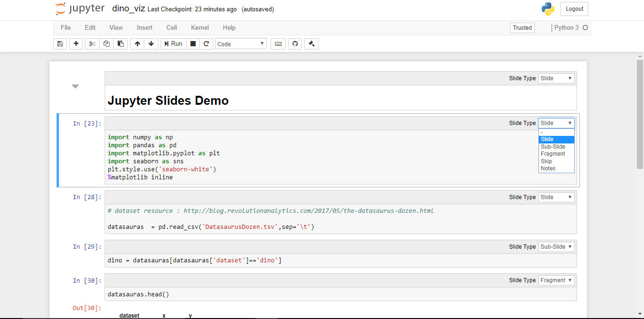Cut selected cells with scissors icon
The height and width of the screenshot is (319, 644).
pos(92,44)
